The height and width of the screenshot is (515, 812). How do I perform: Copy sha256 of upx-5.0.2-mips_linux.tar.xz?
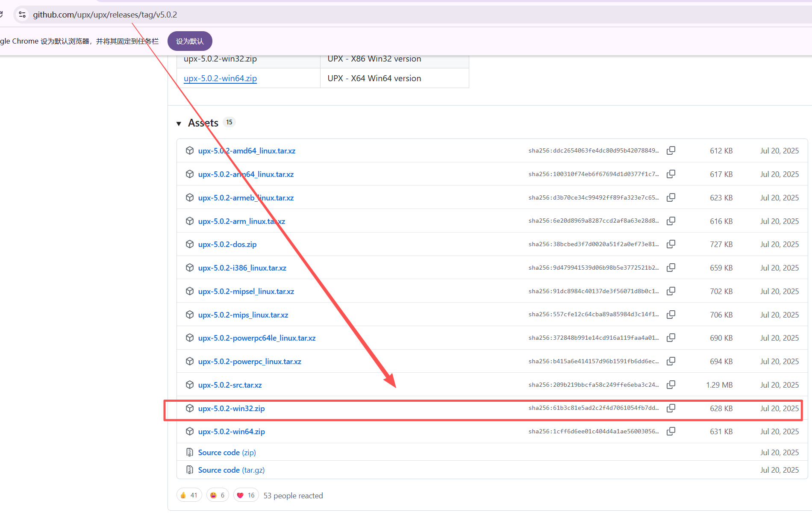click(671, 315)
